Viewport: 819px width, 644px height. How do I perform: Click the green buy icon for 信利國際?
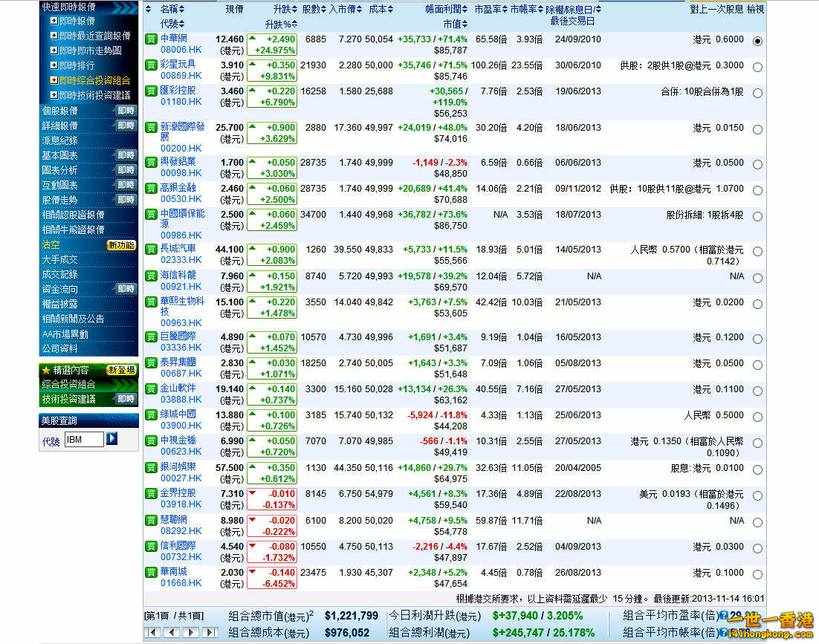pos(151,546)
